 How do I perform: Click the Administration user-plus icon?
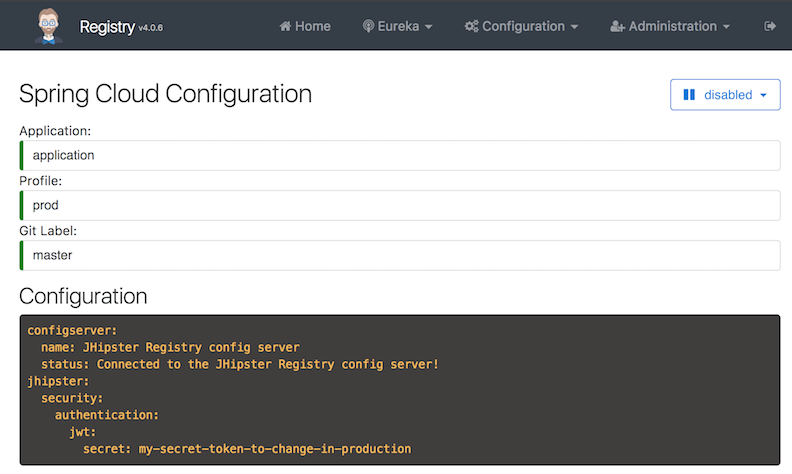point(617,26)
